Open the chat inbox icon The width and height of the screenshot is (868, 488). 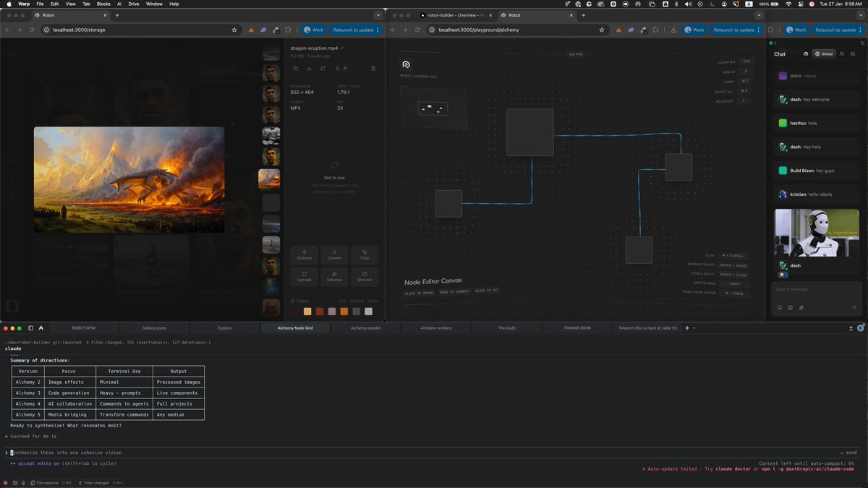854,53
